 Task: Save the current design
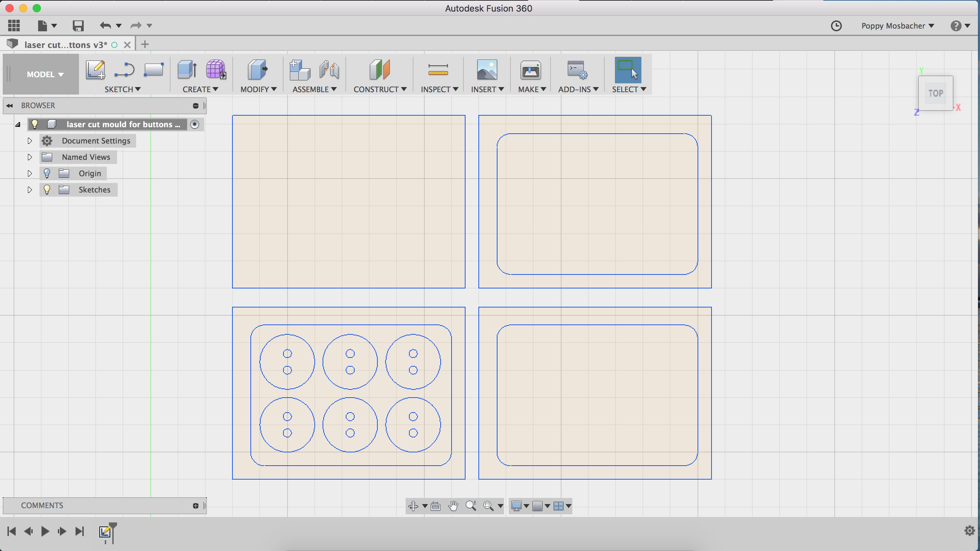coord(78,25)
